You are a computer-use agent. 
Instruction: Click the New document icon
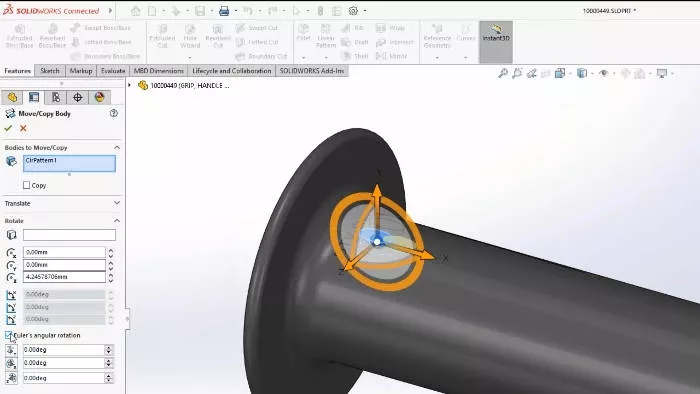coord(152,11)
